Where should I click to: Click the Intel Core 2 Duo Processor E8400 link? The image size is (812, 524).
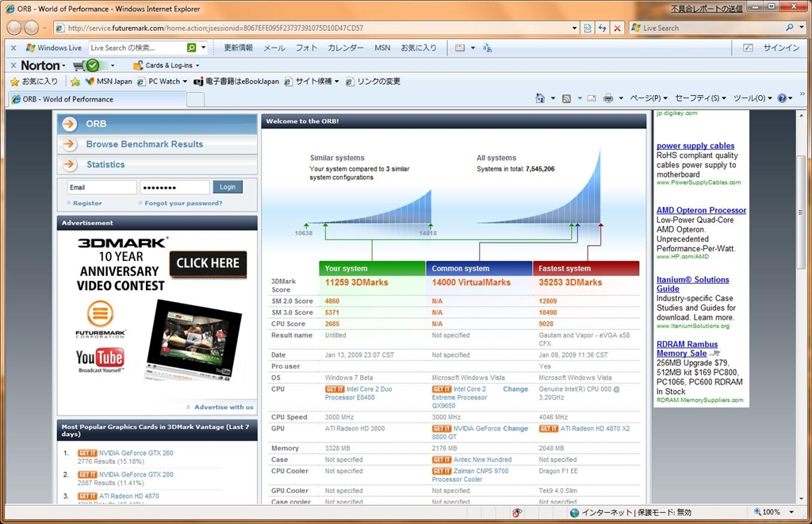pos(358,393)
